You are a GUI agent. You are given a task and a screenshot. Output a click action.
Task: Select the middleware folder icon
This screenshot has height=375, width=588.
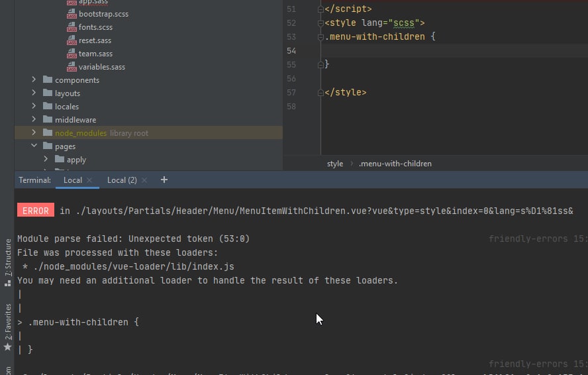tap(48, 119)
